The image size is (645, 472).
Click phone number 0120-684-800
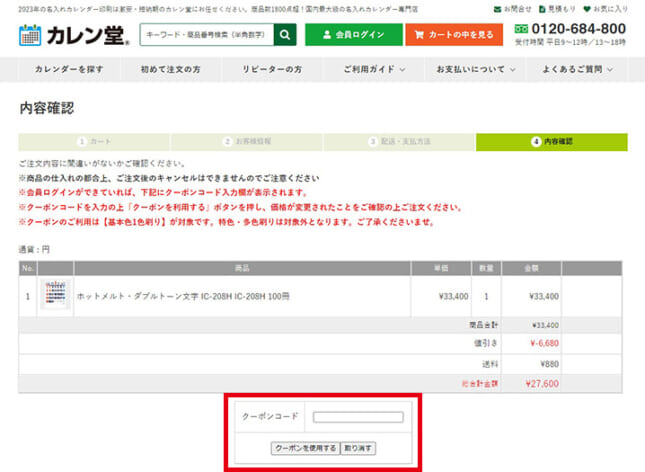click(x=578, y=29)
